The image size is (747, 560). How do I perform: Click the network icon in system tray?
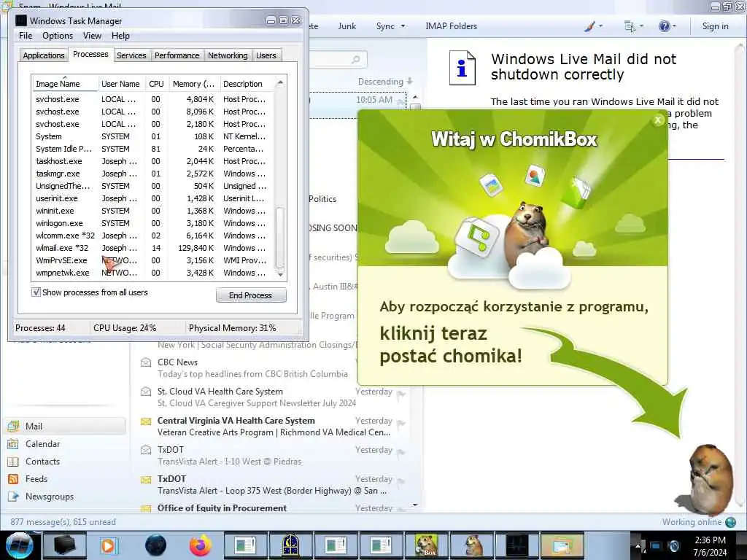click(656, 546)
